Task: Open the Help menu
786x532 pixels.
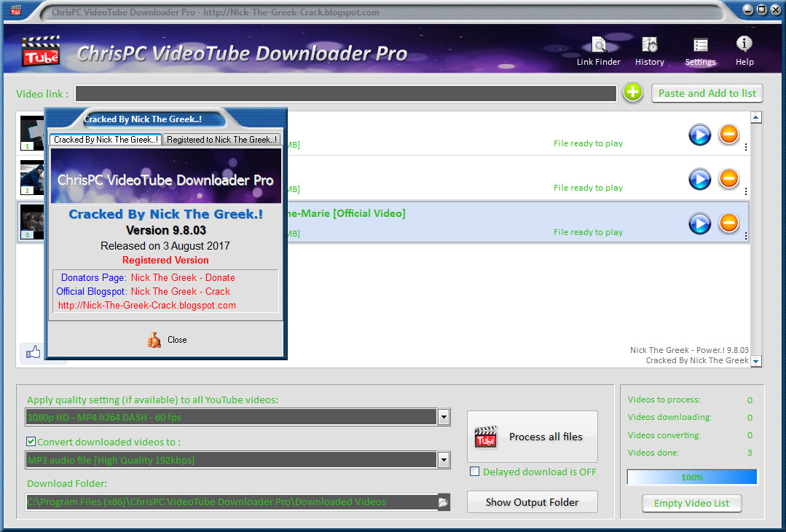Action: [744, 51]
